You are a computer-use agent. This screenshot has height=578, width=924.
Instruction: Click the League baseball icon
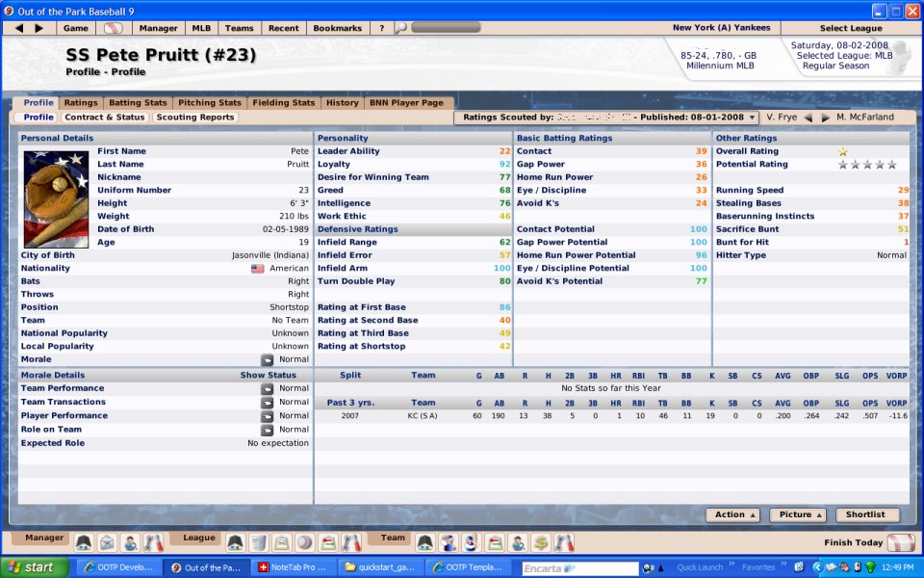[x=305, y=542]
